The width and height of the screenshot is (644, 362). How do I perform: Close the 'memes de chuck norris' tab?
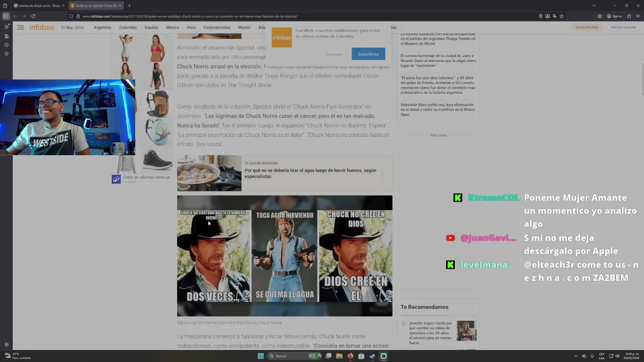tap(63, 6)
